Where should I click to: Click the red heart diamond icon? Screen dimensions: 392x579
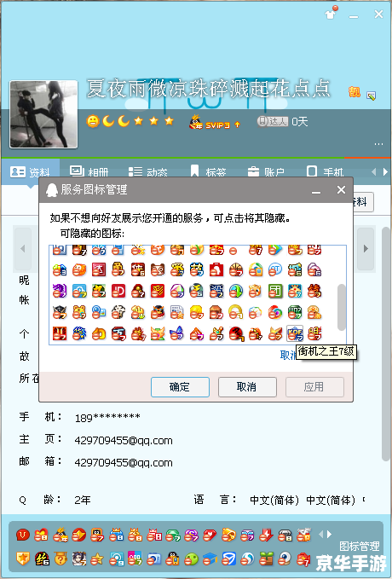(x=210, y=535)
